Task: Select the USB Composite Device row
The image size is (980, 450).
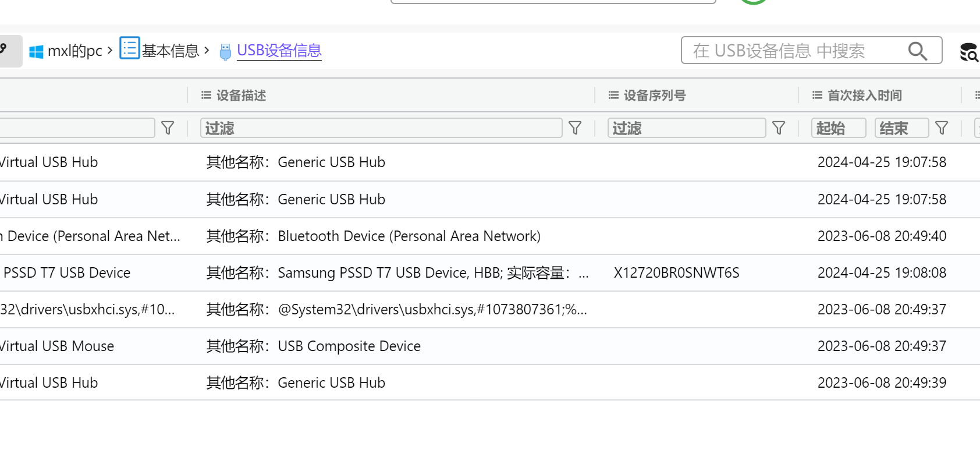Action: coord(490,346)
